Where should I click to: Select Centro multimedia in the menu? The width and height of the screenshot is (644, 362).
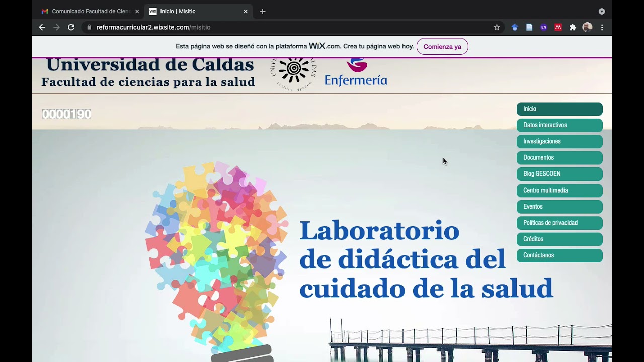(559, 190)
